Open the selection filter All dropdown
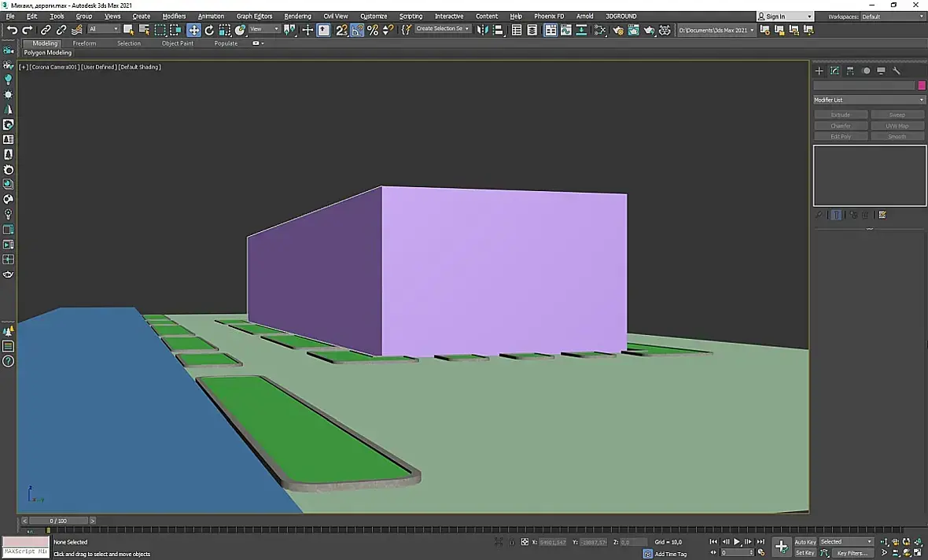Viewport: 928px width, 560px height. 104,29
